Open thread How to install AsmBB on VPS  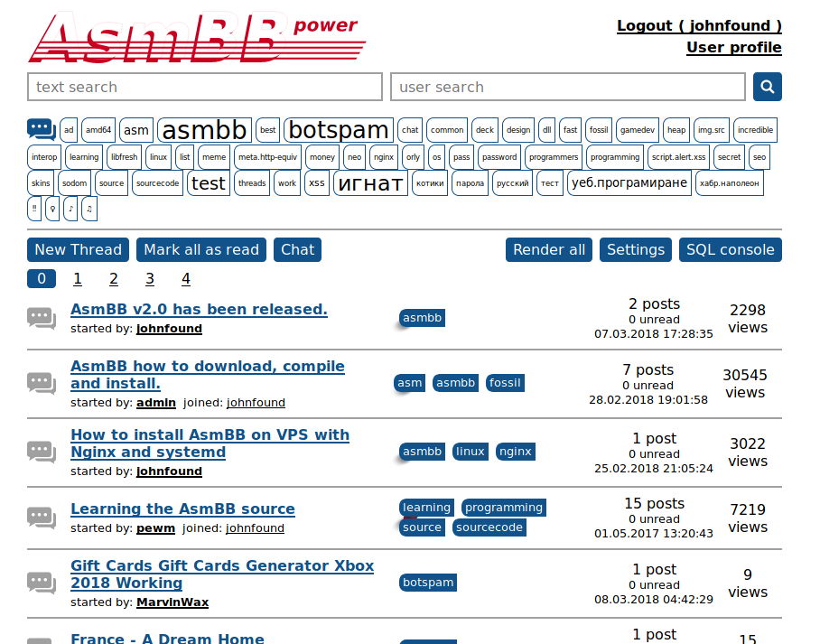[210, 443]
